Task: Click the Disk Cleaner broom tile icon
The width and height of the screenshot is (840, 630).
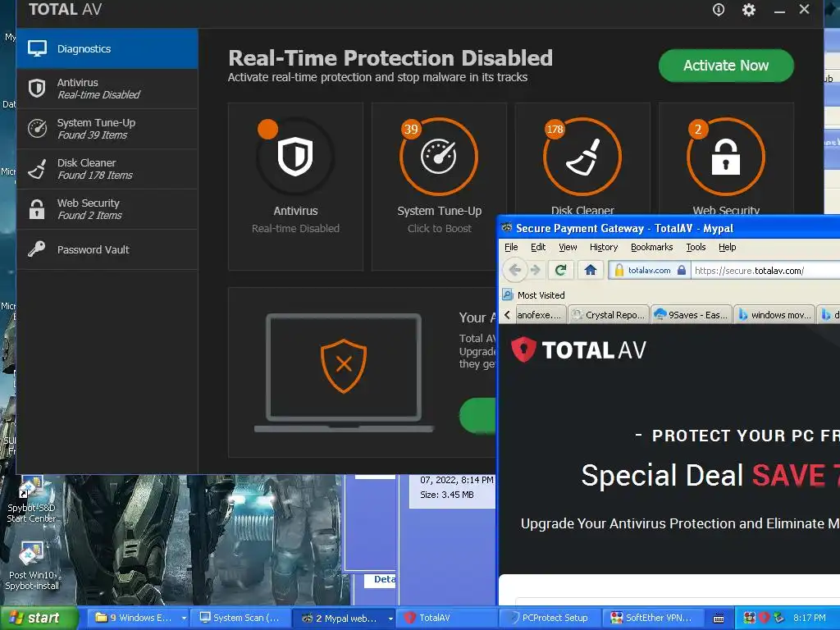Action: tap(582, 157)
